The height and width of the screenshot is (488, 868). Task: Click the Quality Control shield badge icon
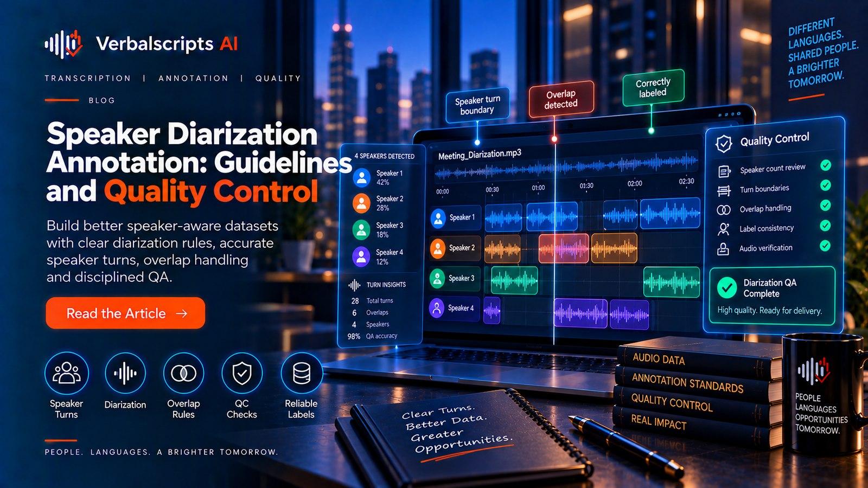point(724,144)
